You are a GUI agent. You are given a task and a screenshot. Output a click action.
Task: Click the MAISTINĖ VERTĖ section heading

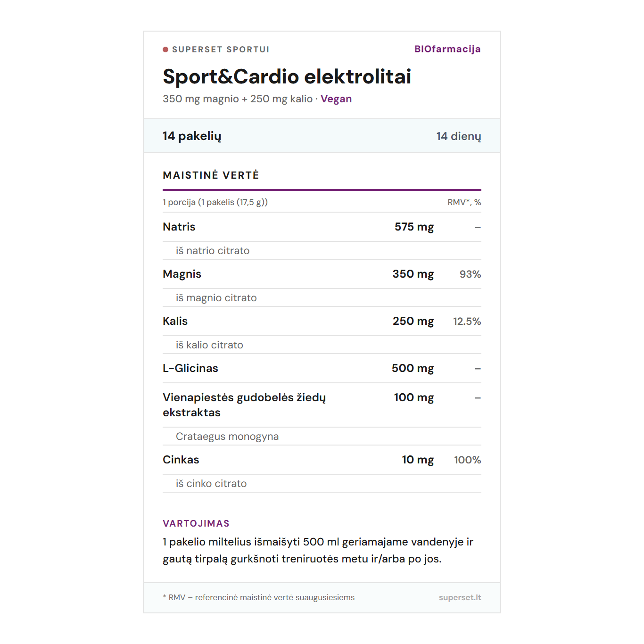pos(211,175)
